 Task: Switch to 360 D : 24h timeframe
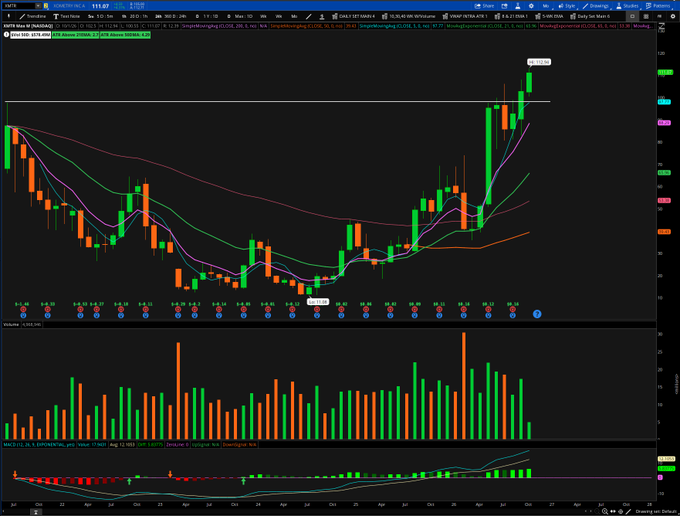tap(171, 16)
